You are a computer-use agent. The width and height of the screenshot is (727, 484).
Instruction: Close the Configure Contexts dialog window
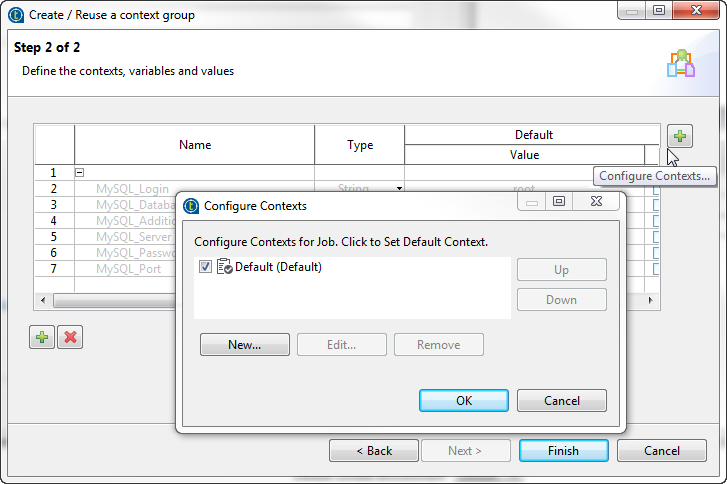click(x=597, y=202)
